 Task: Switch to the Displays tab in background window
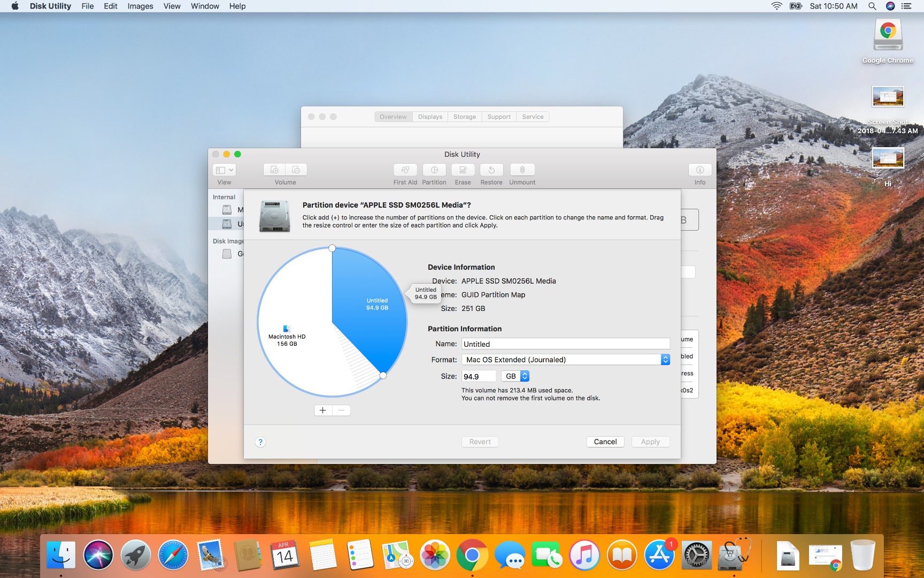430,117
